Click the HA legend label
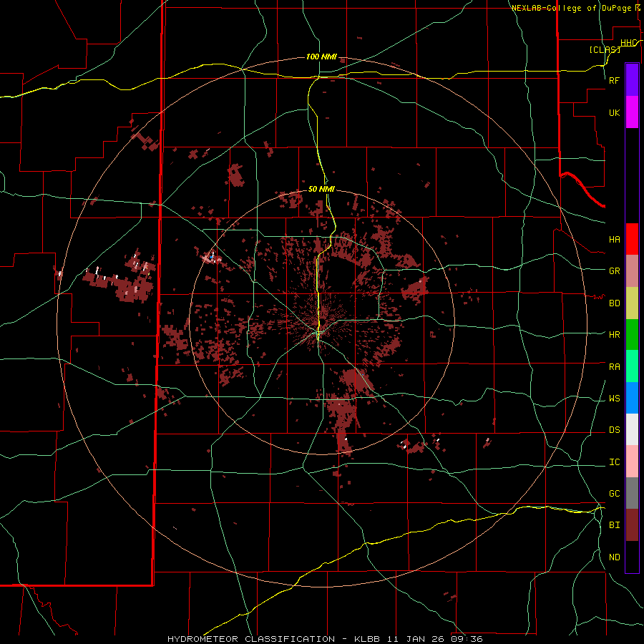 pos(614,240)
